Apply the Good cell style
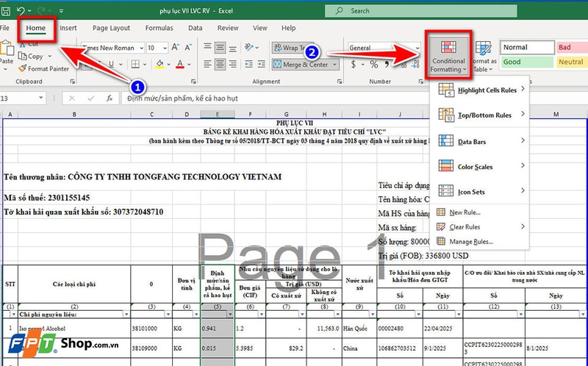Image resolution: width=588 pixels, height=366 pixels. (526, 62)
